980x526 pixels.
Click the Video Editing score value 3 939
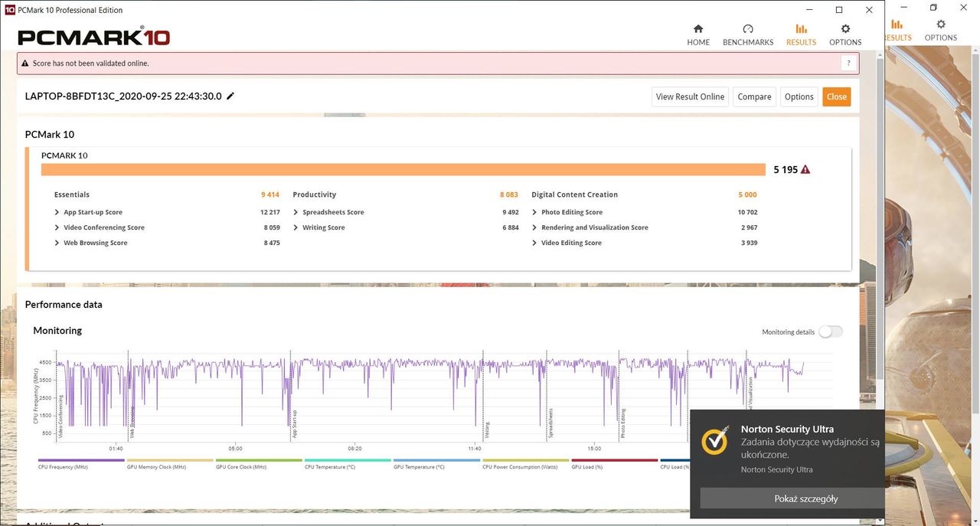[x=749, y=243]
